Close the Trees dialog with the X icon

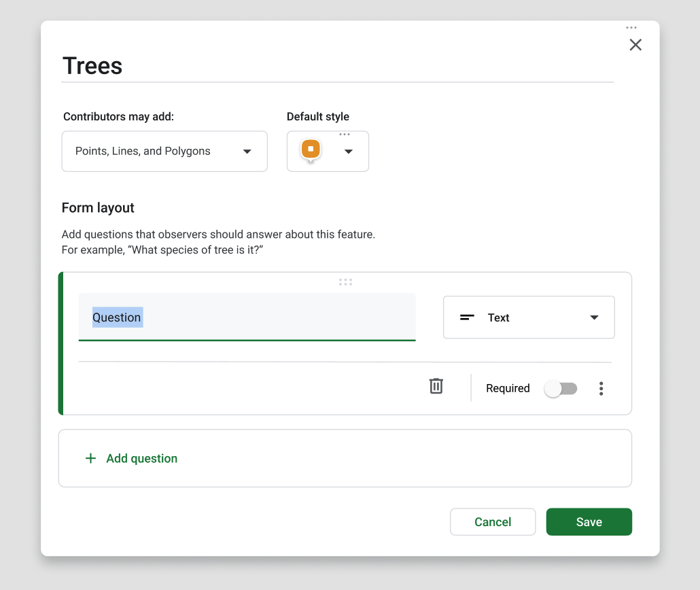pos(635,45)
